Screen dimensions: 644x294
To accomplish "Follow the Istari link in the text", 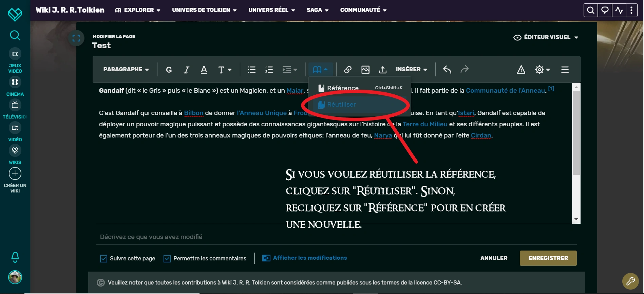I will 466,113.
